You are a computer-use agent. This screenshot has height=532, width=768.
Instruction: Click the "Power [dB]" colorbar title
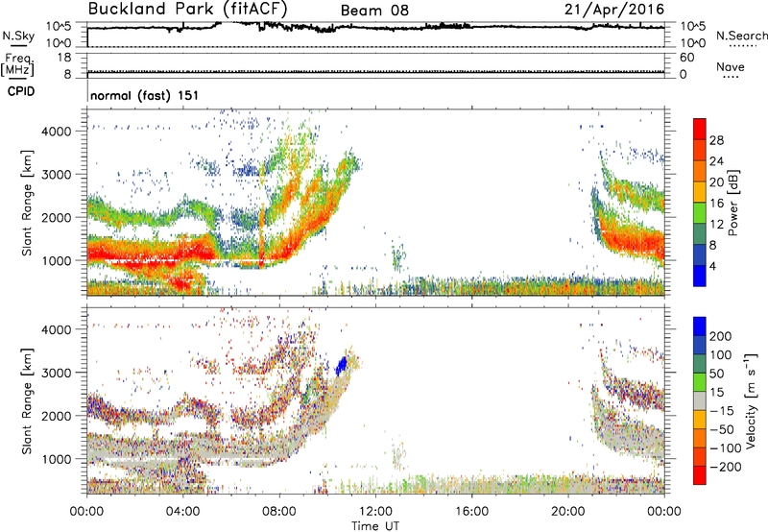pos(733,203)
